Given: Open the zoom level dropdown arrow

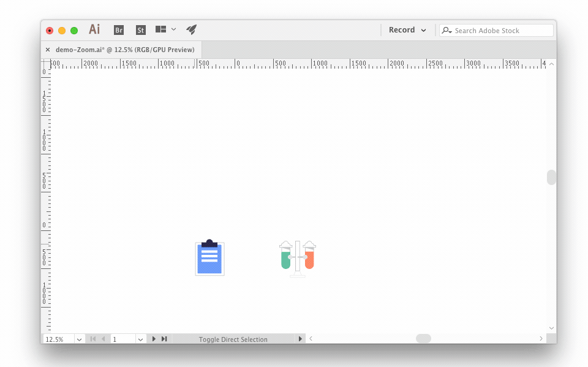Looking at the screenshot, I should 80,339.
